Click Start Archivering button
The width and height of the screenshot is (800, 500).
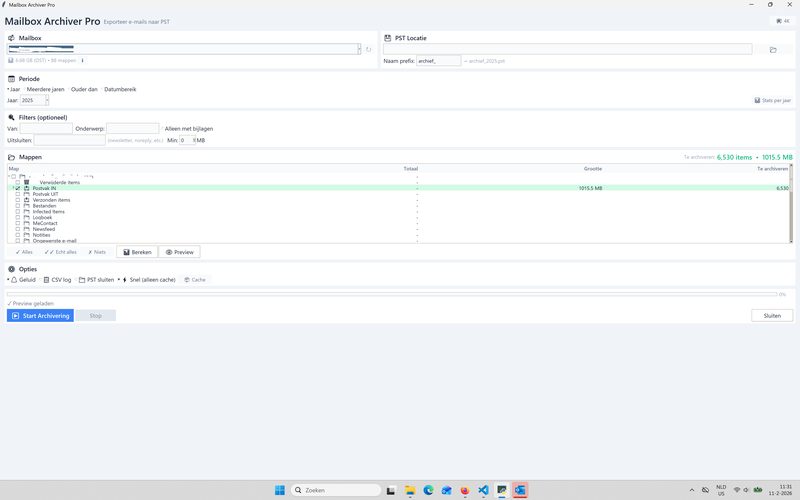pos(40,316)
